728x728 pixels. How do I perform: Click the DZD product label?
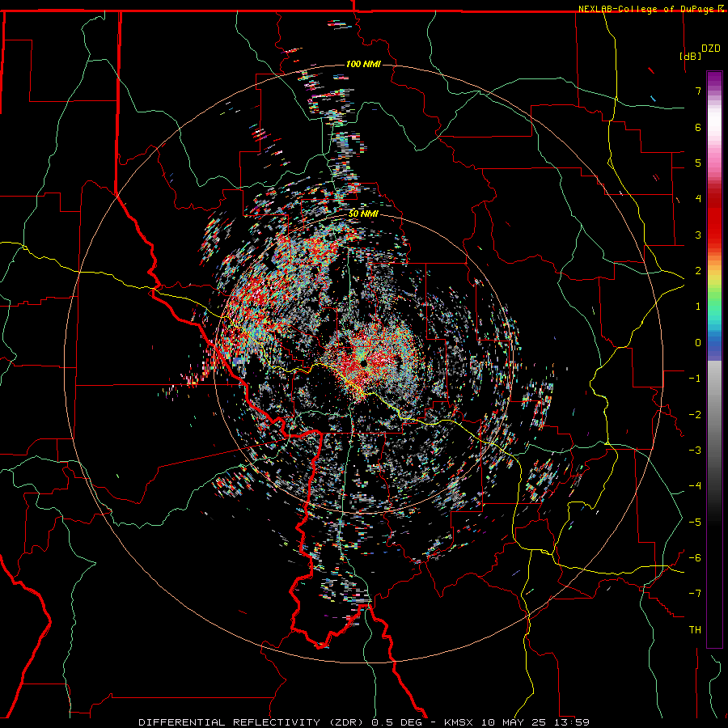coord(710,49)
